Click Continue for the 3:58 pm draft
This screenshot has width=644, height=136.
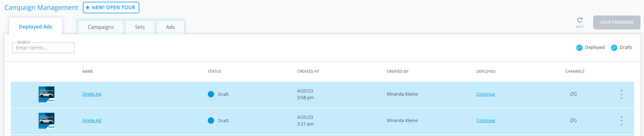pos(486,94)
